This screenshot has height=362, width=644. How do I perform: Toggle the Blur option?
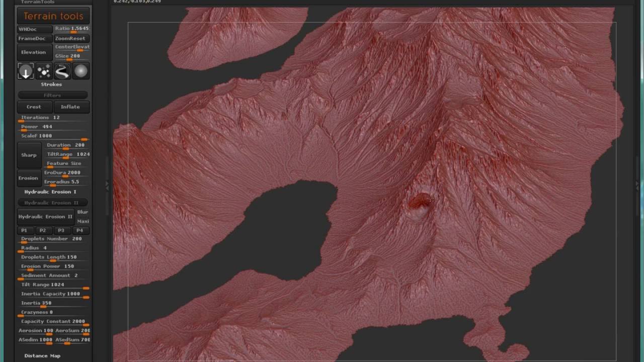point(83,212)
